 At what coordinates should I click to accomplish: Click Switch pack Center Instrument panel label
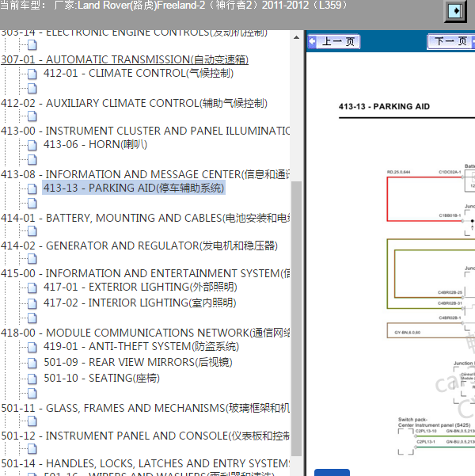tap(435, 422)
